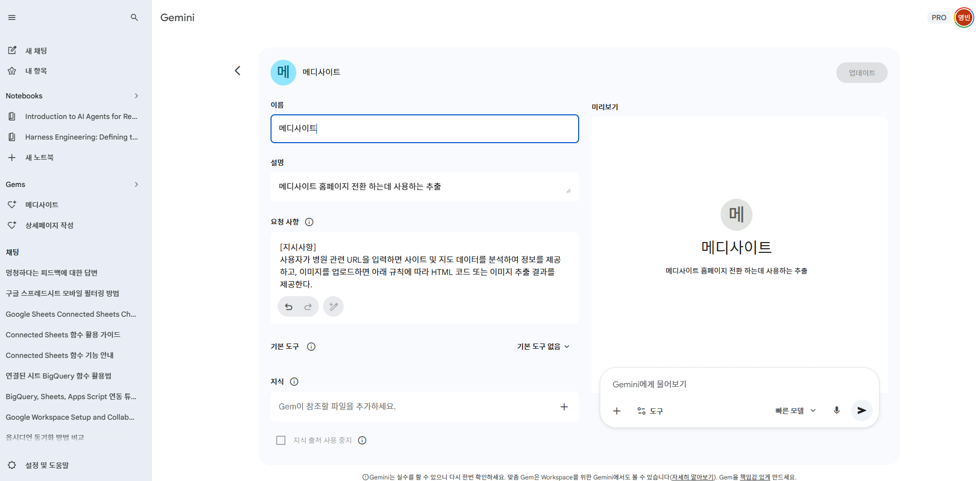Click the send arrow button
Image resolution: width=980 pixels, height=481 pixels.
pyautogui.click(x=861, y=410)
